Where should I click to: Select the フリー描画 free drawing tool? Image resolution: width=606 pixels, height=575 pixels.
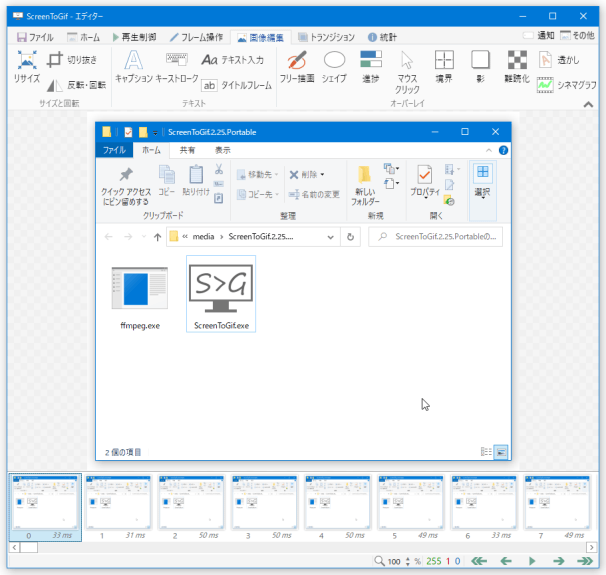click(296, 66)
